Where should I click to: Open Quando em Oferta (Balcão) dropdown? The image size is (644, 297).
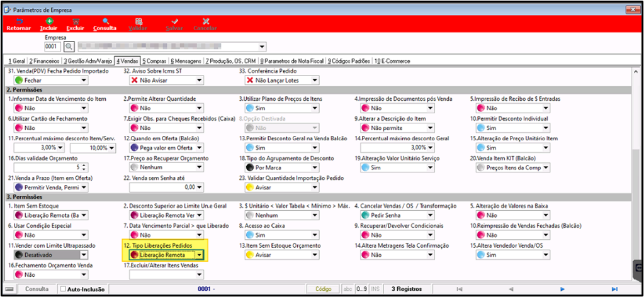tap(199, 147)
